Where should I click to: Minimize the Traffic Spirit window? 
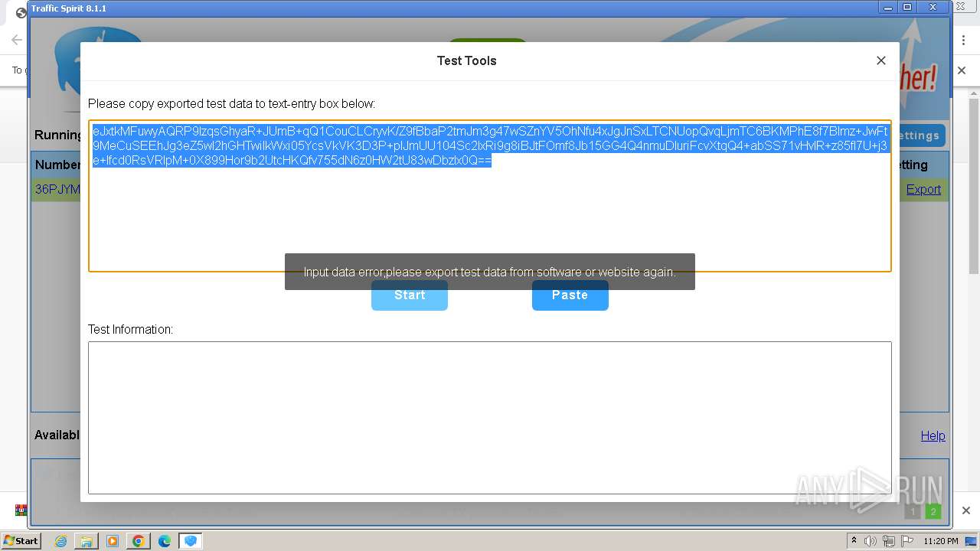[x=889, y=8]
